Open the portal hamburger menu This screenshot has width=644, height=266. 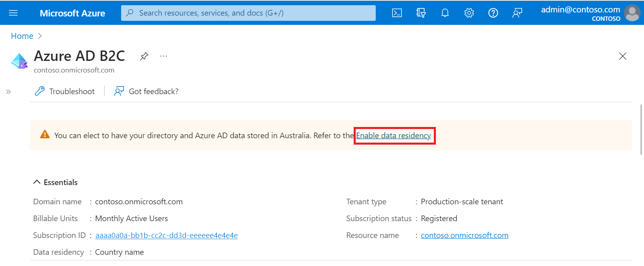[13, 13]
